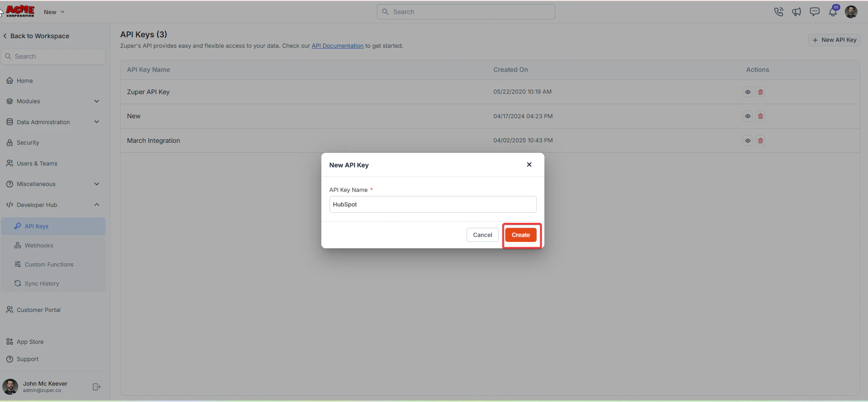Open the top-right profile avatar
Screen dimensions: 868x402
[x=851, y=12]
